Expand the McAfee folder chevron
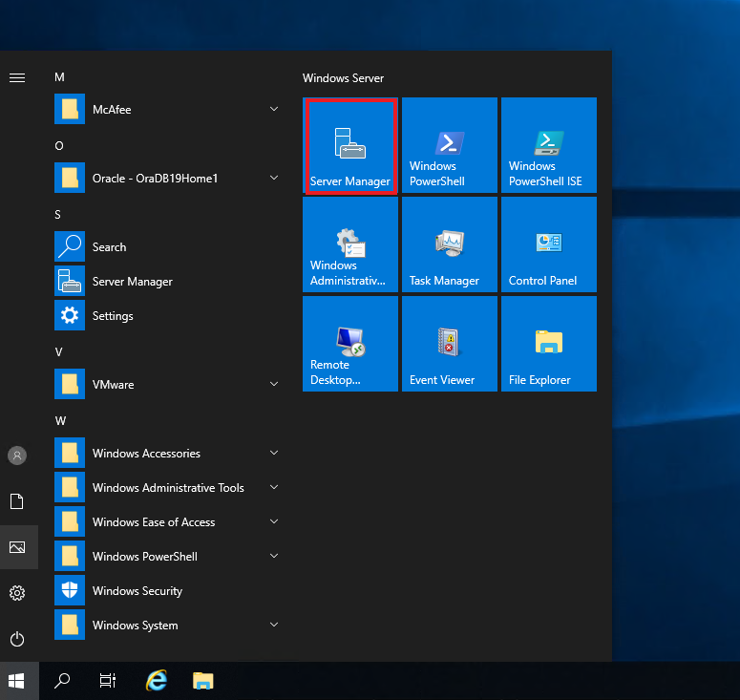This screenshot has height=700, width=740. (274, 109)
